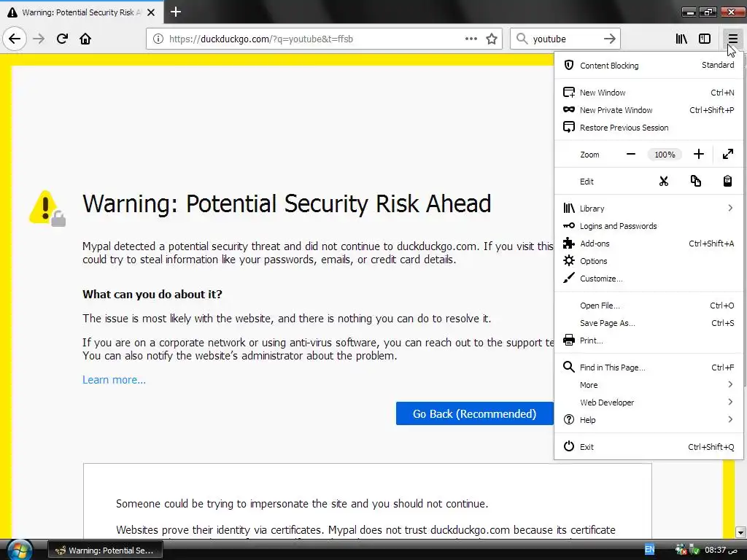Enter full screen mode icon
747x560 pixels.
click(727, 155)
